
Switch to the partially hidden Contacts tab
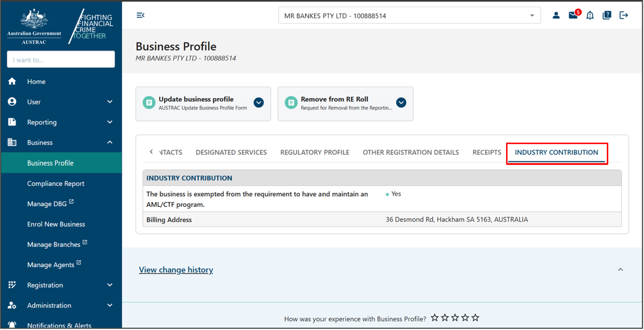pos(170,152)
